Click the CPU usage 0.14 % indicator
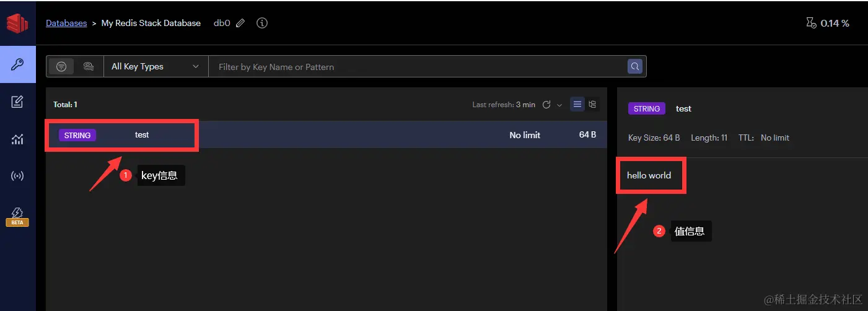Viewport: 868px width, 311px height. (828, 23)
